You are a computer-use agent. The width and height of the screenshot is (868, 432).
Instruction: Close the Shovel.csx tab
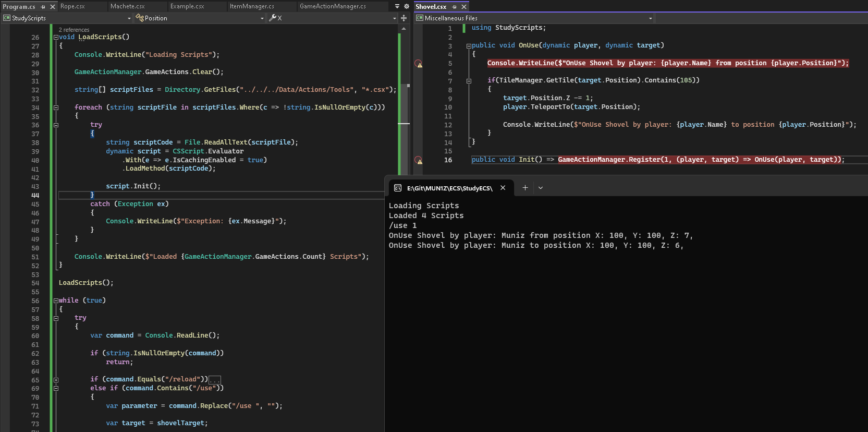pyautogui.click(x=464, y=7)
